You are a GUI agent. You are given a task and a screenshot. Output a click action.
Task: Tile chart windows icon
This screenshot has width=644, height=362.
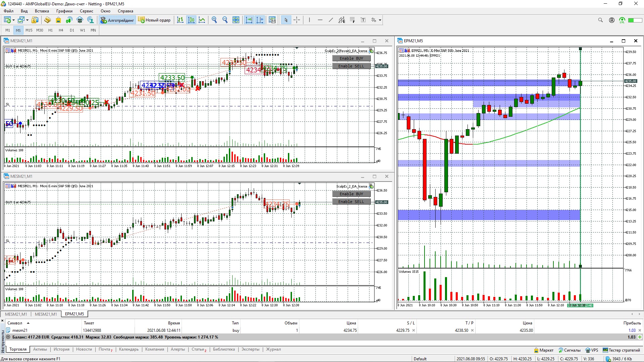click(x=236, y=20)
